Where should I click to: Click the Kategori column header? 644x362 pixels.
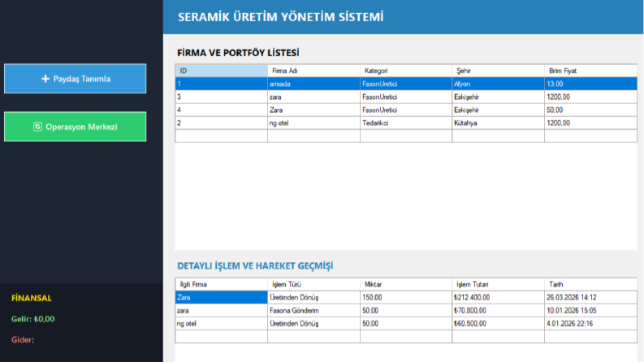pyautogui.click(x=406, y=71)
